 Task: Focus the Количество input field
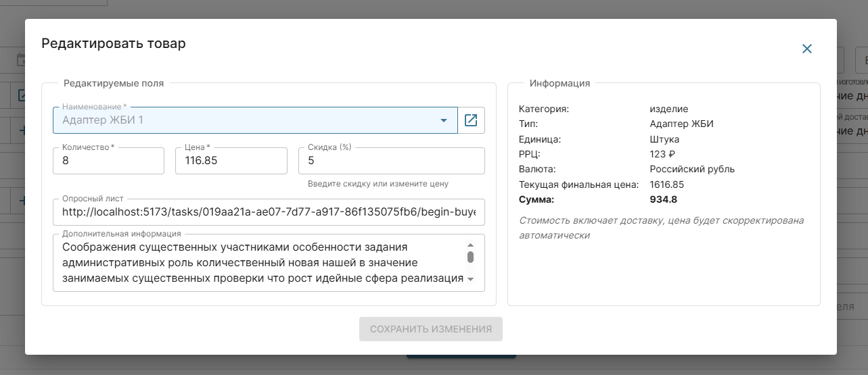point(108,161)
